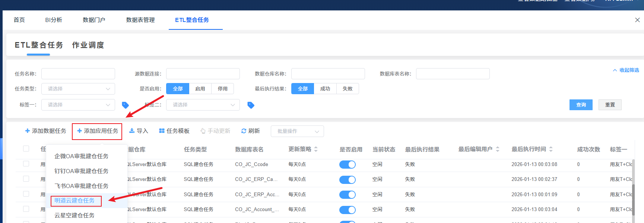
Task: Toggle 是否启用 switch for CO_JC_Ccode row
Action: [347, 165]
